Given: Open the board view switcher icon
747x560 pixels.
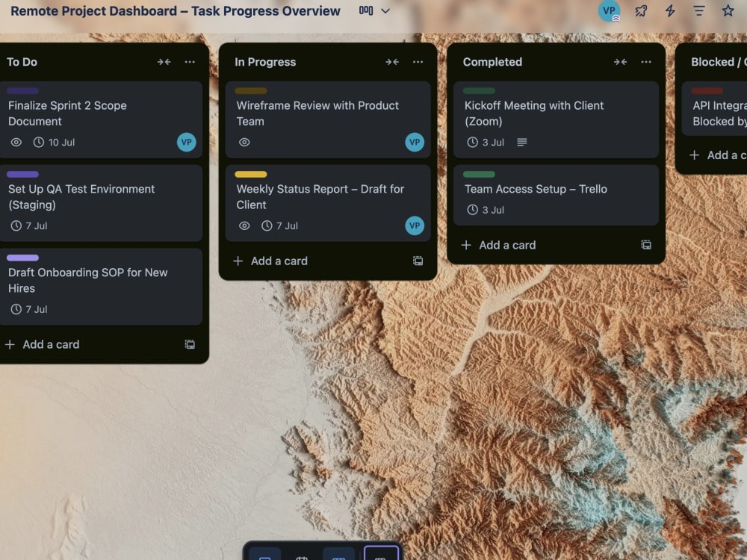Looking at the screenshot, I should pyautogui.click(x=366, y=10).
